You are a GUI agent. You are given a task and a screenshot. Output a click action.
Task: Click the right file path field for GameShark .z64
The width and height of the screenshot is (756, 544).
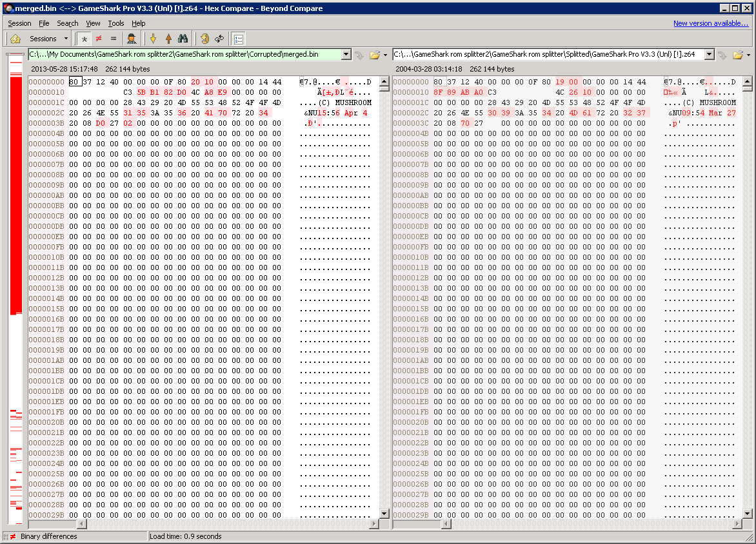click(x=549, y=54)
